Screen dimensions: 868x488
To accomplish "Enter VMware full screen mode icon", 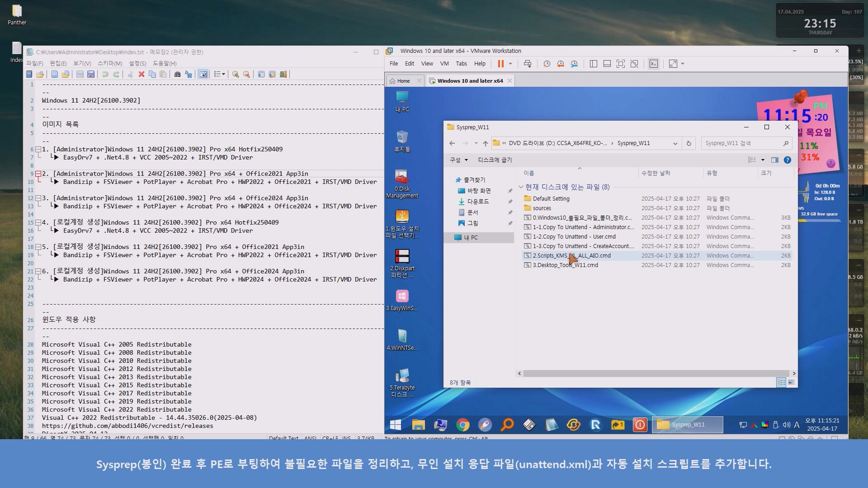I will (621, 64).
